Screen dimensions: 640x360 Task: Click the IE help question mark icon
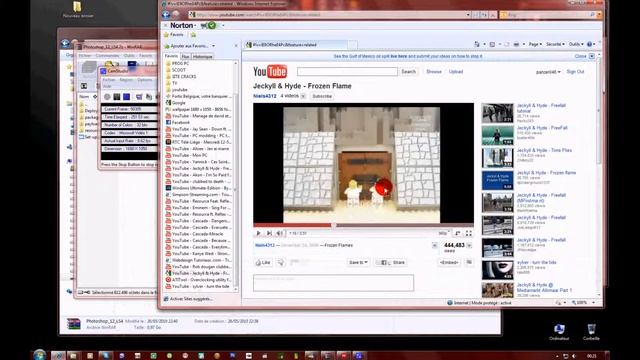(589, 44)
